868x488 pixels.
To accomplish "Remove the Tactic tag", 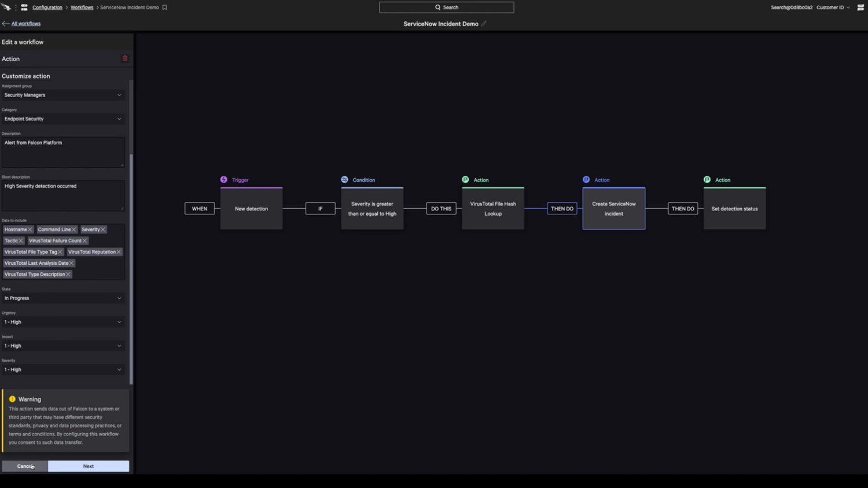I will (21, 241).
